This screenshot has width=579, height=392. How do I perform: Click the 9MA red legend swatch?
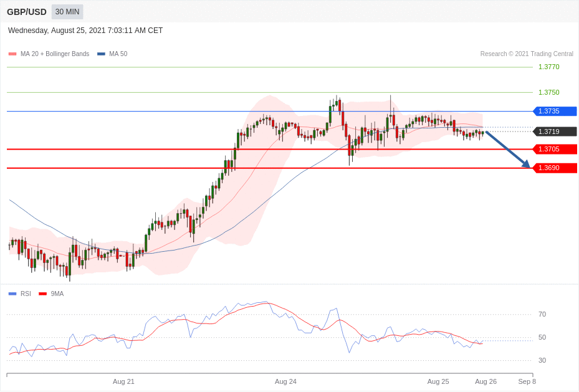click(x=43, y=294)
